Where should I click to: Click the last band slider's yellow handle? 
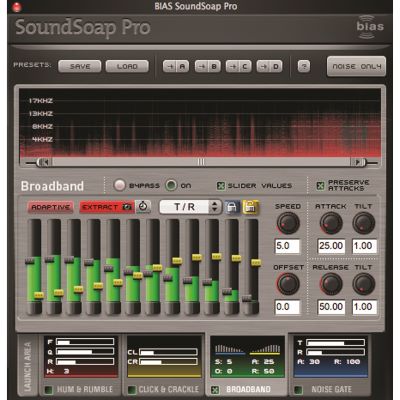tap(256, 263)
